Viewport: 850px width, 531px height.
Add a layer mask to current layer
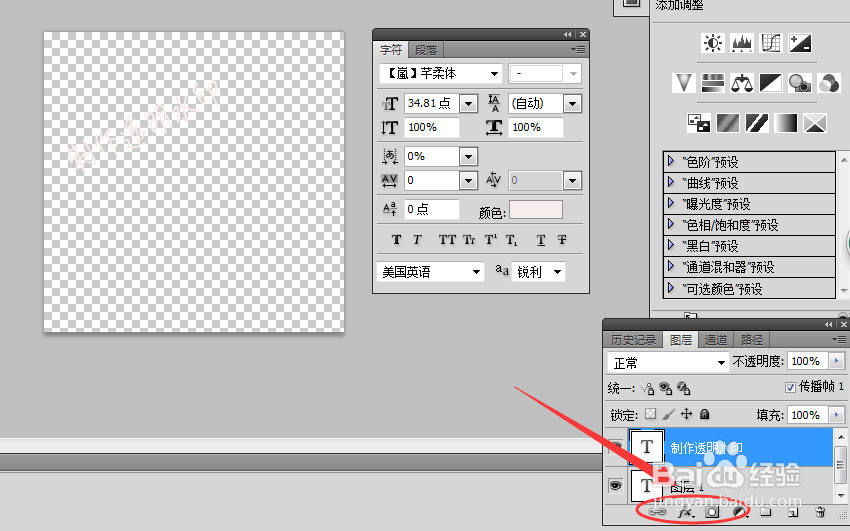coord(712,511)
